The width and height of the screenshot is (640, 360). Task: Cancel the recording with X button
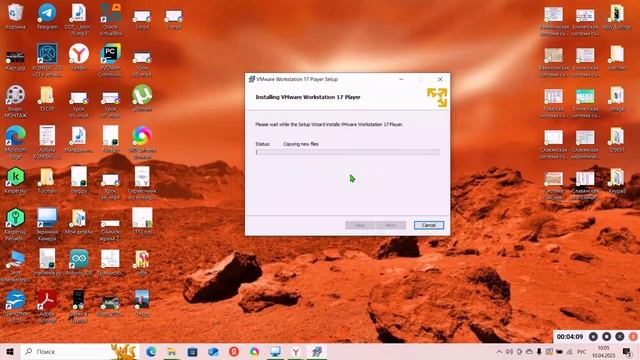[620, 337]
